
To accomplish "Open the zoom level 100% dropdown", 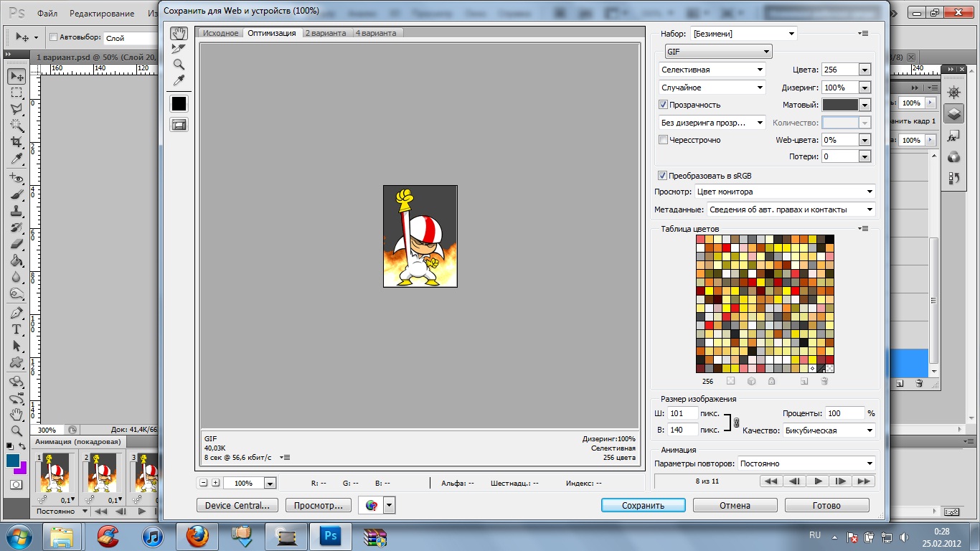I will click(x=270, y=484).
